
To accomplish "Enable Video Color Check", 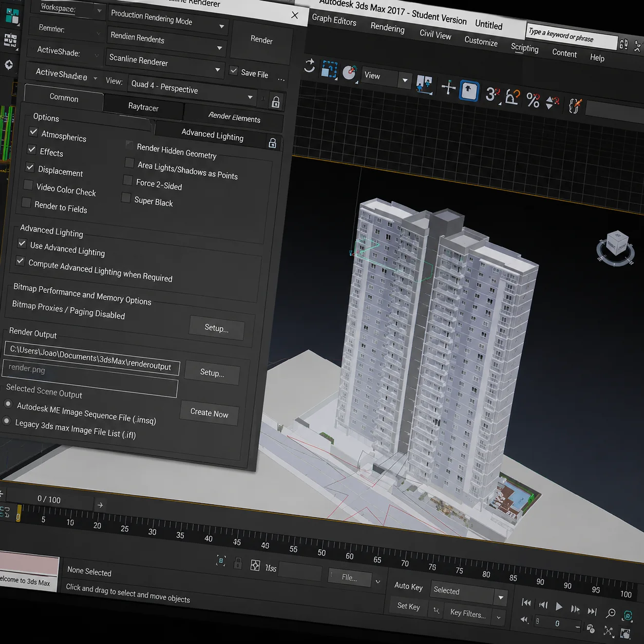I will (x=28, y=185).
